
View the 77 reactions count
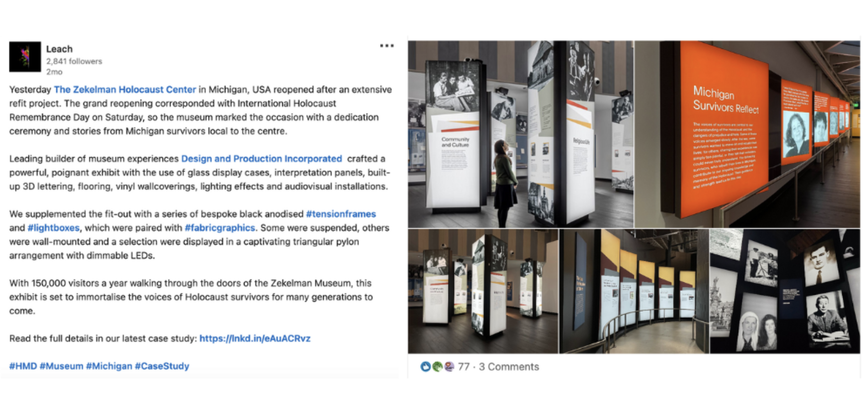pyautogui.click(x=463, y=367)
